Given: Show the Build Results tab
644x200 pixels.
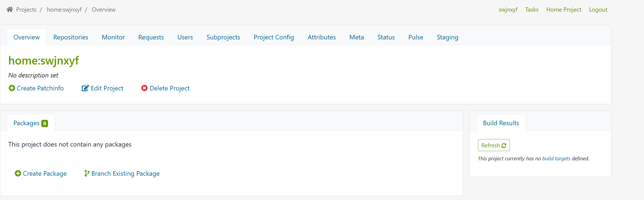Looking at the screenshot, I should [501, 123].
